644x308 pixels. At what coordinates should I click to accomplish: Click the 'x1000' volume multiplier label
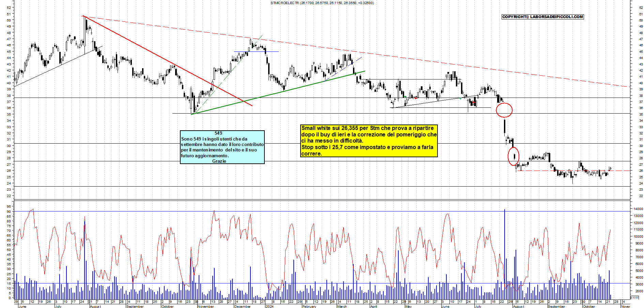pyautogui.click(x=635, y=297)
